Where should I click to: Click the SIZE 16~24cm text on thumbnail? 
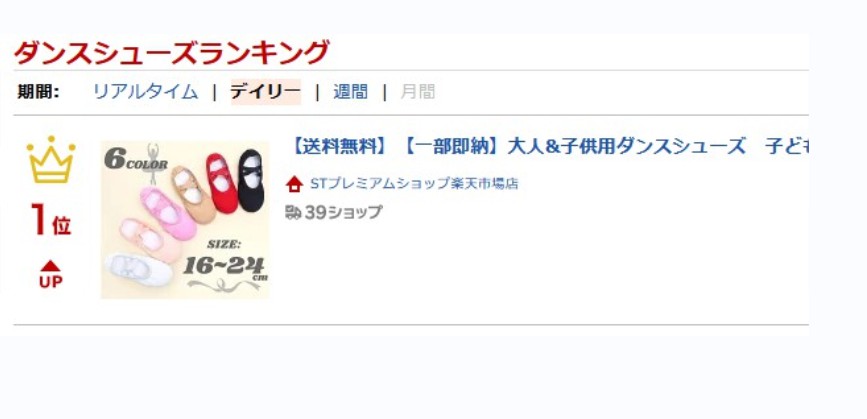224,260
